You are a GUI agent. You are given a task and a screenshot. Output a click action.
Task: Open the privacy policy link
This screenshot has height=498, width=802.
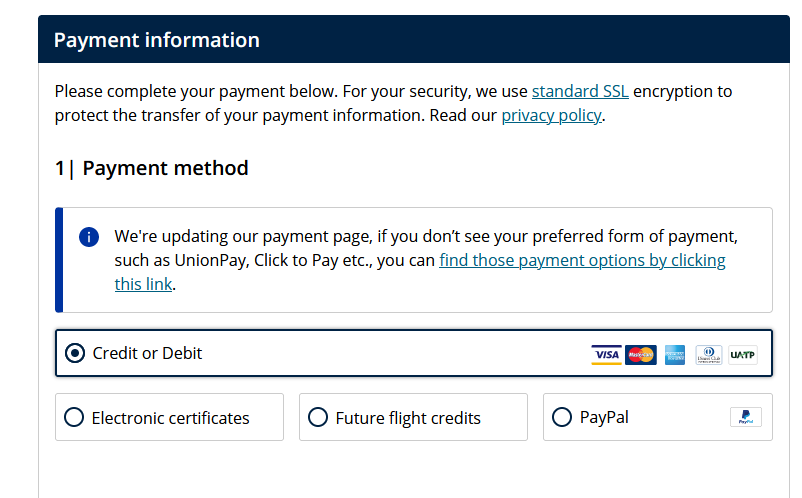pos(551,115)
